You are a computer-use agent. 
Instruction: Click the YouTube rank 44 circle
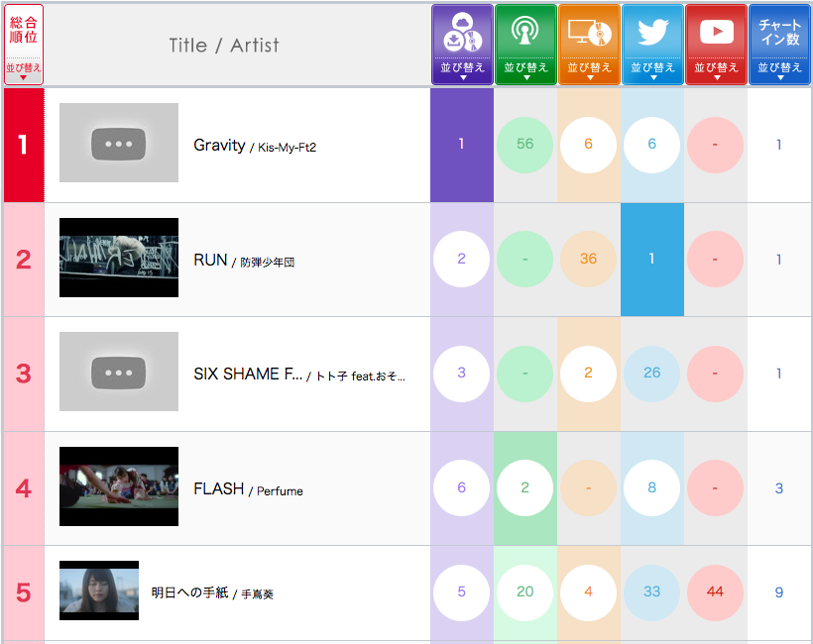[x=715, y=592]
